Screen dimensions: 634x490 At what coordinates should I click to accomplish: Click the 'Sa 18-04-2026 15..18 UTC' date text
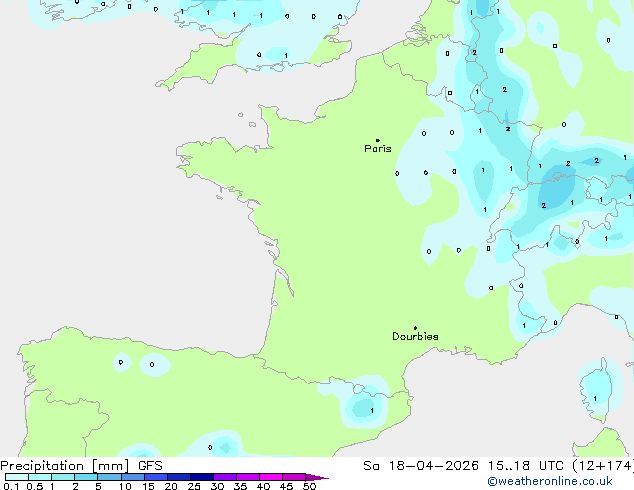click(x=463, y=466)
